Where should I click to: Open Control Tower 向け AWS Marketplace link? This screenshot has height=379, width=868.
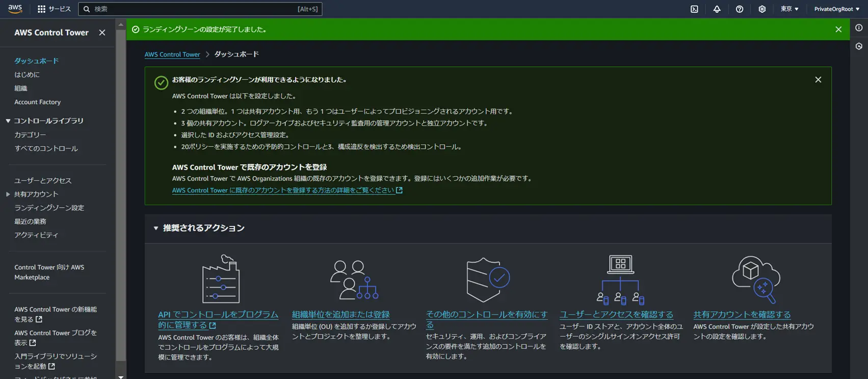pyautogui.click(x=49, y=272)
